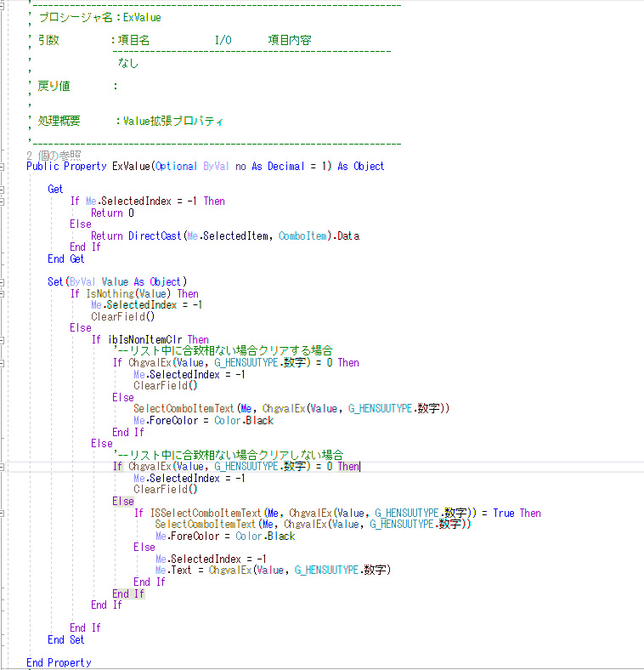644x670 pixels.
Task: Collapse the Public Property ExValue block
Action: click(2, 167)
